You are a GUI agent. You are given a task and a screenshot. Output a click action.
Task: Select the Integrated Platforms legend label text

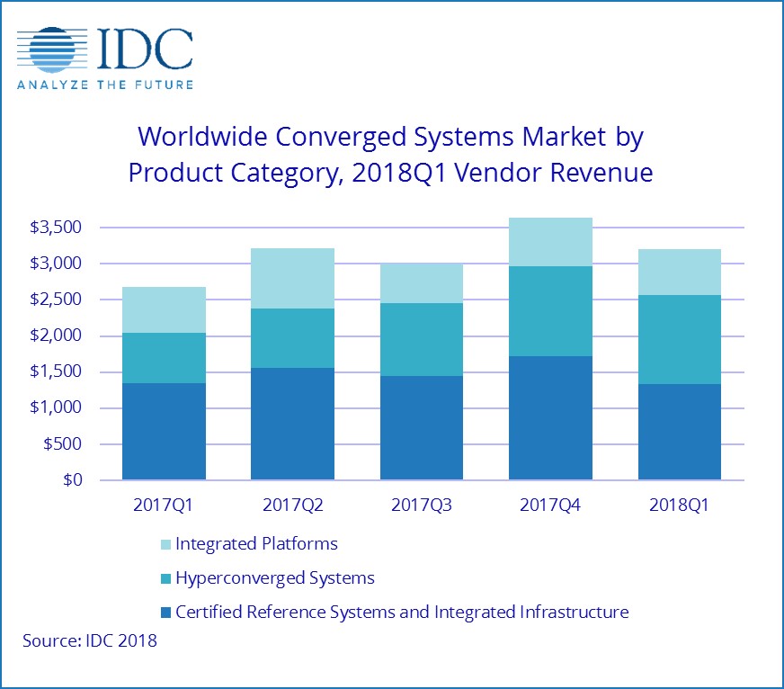257,543
